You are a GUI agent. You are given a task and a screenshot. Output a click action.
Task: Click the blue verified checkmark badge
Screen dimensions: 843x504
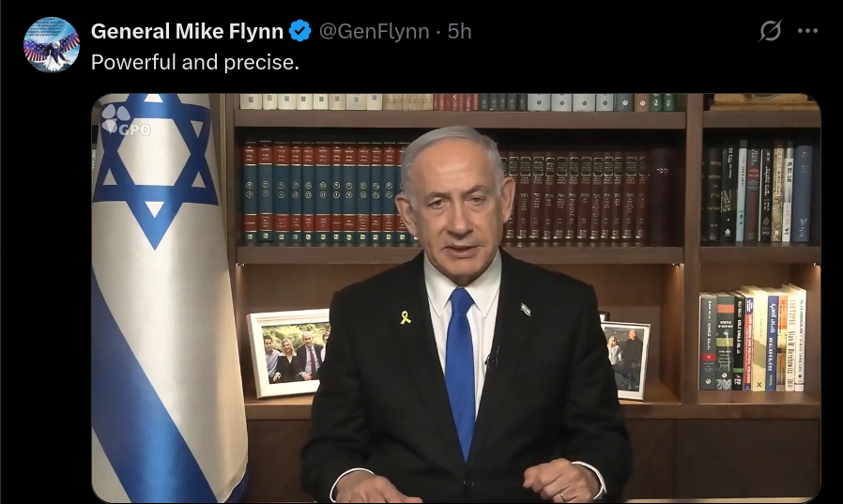tap(300, 31)
